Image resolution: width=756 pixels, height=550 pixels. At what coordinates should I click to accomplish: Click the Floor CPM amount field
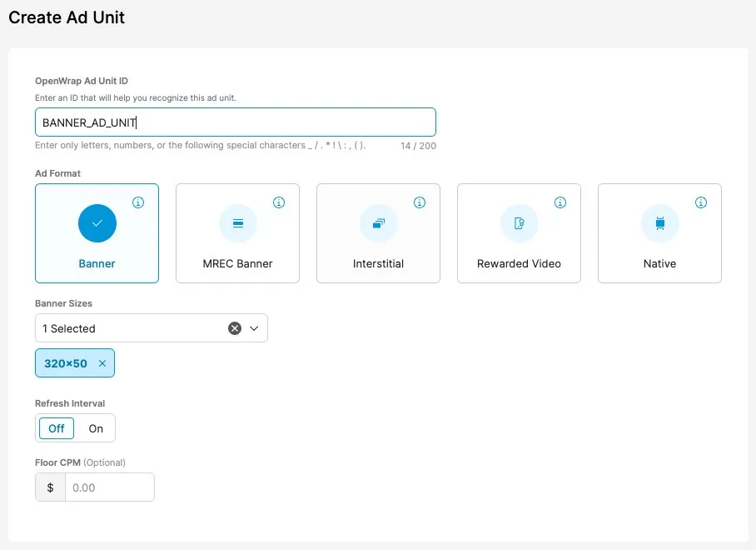pyautogui.click(x=108, y=487)
